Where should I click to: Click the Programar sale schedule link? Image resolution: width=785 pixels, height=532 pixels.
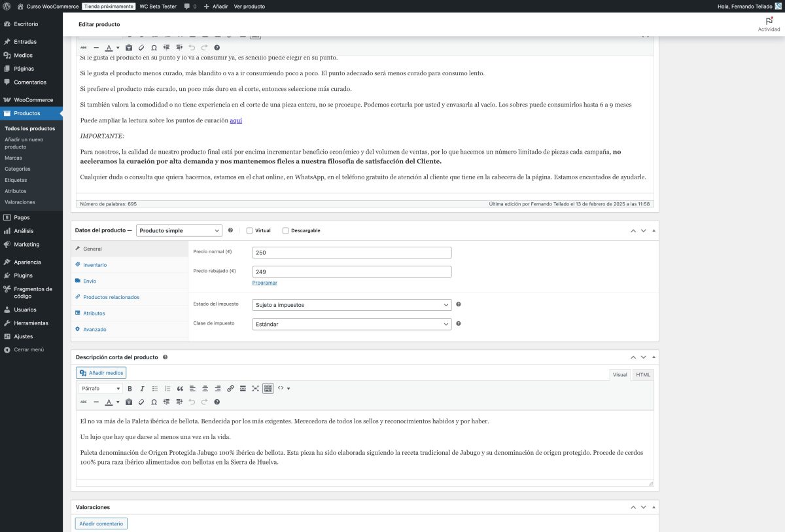coord(264,283)
